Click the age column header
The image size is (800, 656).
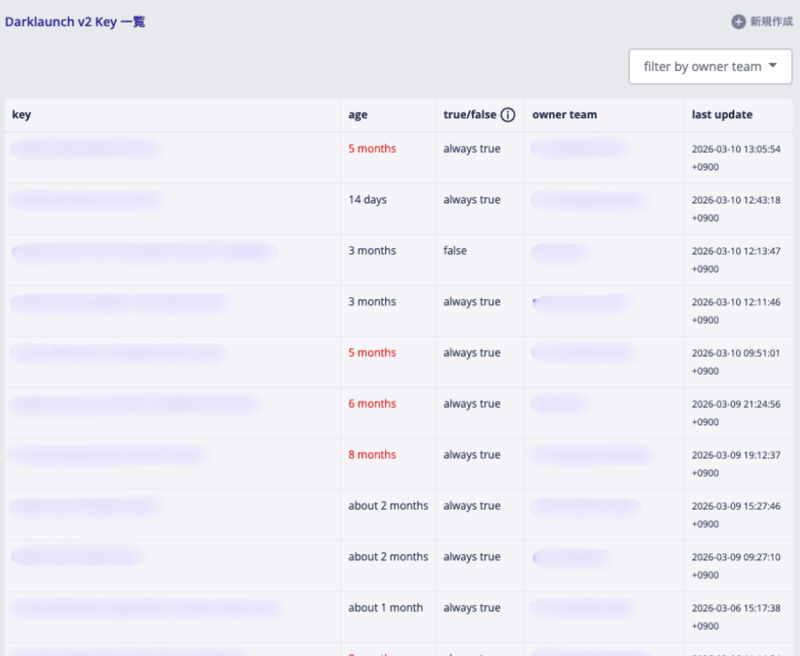point(358,115)
